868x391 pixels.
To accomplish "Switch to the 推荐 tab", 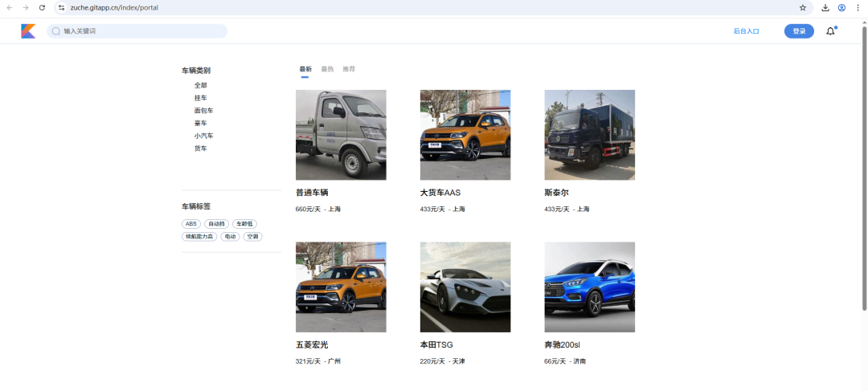I will click(x=349, y=69).
